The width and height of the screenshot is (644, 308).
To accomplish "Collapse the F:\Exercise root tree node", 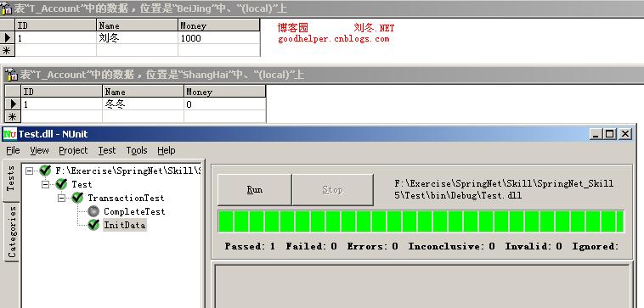I will [x=29, y=171].
